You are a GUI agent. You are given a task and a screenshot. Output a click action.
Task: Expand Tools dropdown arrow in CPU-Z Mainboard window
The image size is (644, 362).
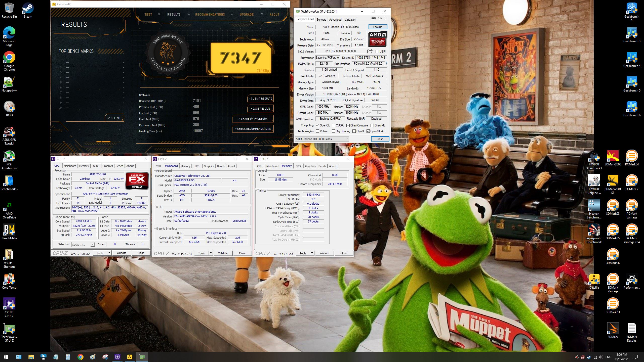[x=211, y=253]
